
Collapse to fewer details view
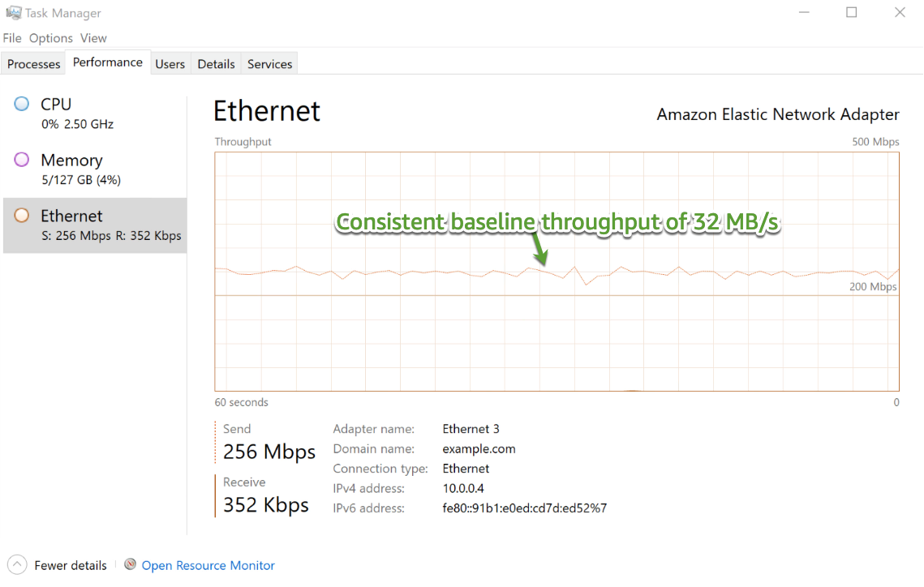(70, 565)
